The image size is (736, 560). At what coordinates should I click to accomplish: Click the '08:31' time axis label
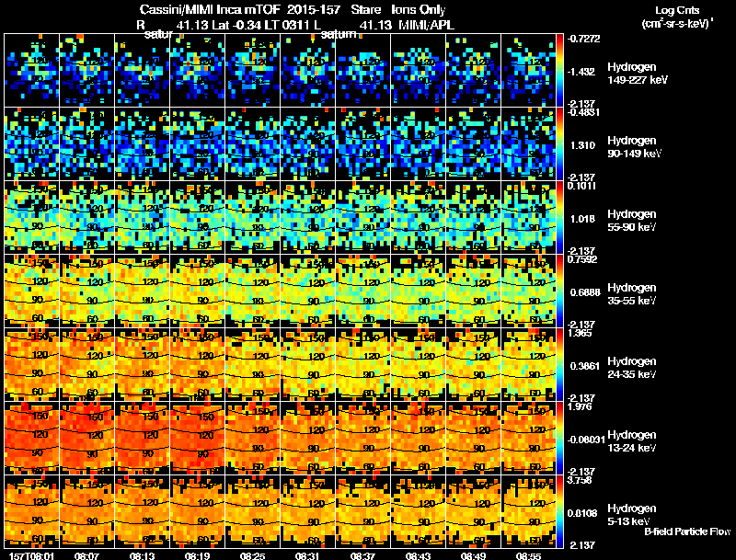(x=307, y=555)
